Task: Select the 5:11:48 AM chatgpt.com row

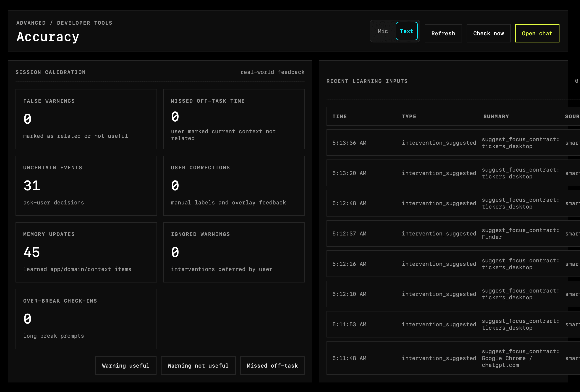Action: [x=453, y=358]
